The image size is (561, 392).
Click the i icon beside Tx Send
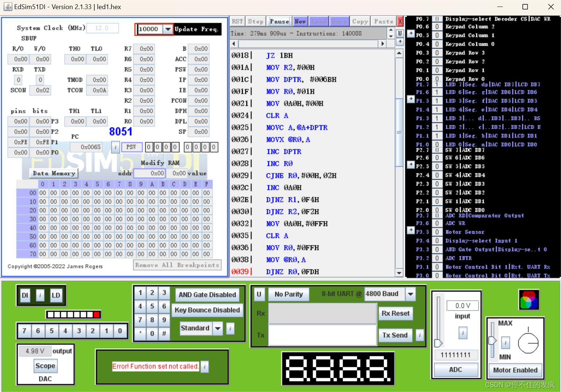pyautogui.click(x=419, y=335)
